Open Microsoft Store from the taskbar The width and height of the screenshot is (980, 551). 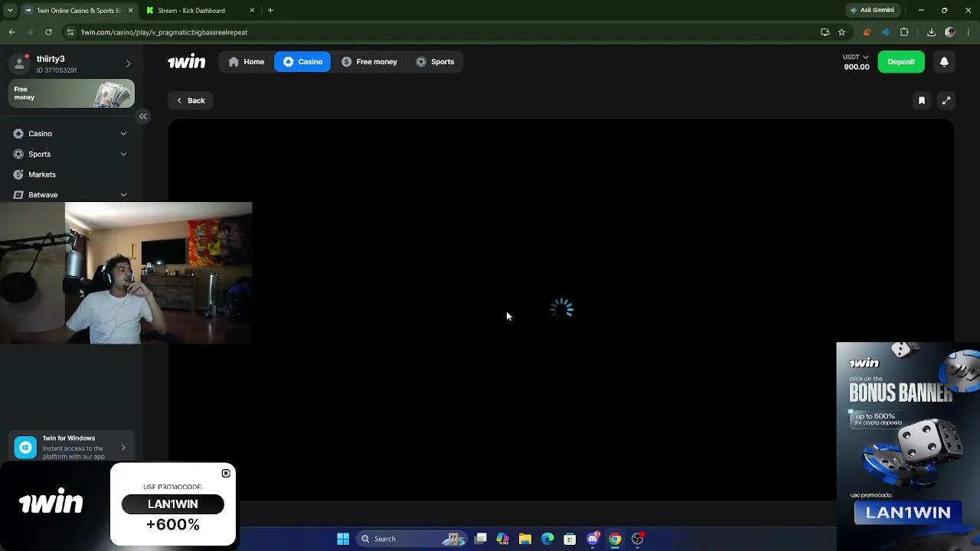click(x=570, y=539)
